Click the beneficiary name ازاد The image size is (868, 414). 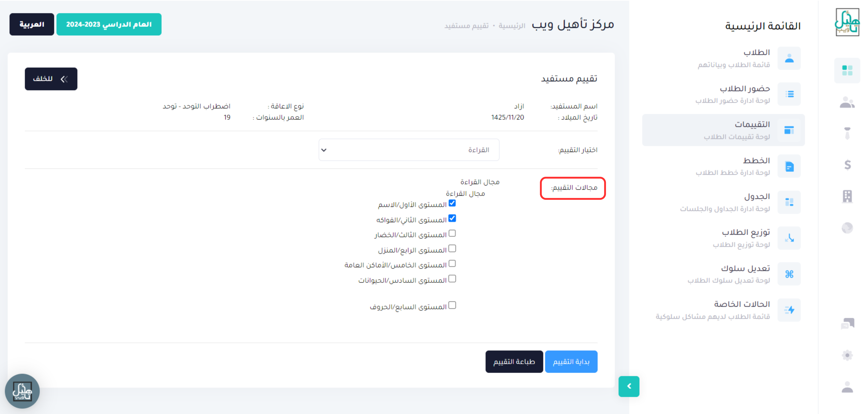click(519, 107)
